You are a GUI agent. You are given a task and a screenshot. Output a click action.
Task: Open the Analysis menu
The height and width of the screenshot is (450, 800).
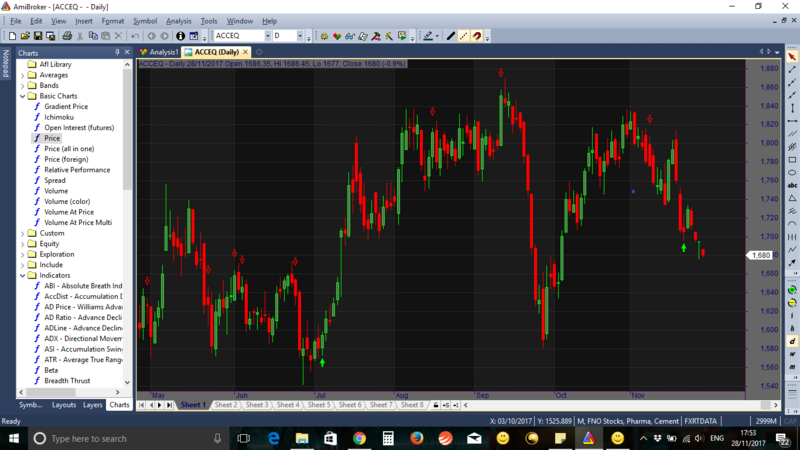point(179,21)
